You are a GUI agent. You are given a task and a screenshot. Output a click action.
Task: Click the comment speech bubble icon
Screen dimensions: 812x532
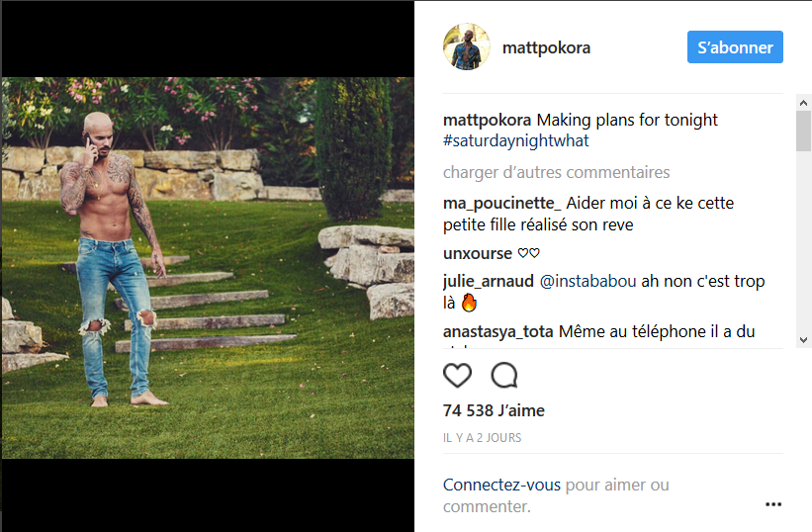coord(504,376)
